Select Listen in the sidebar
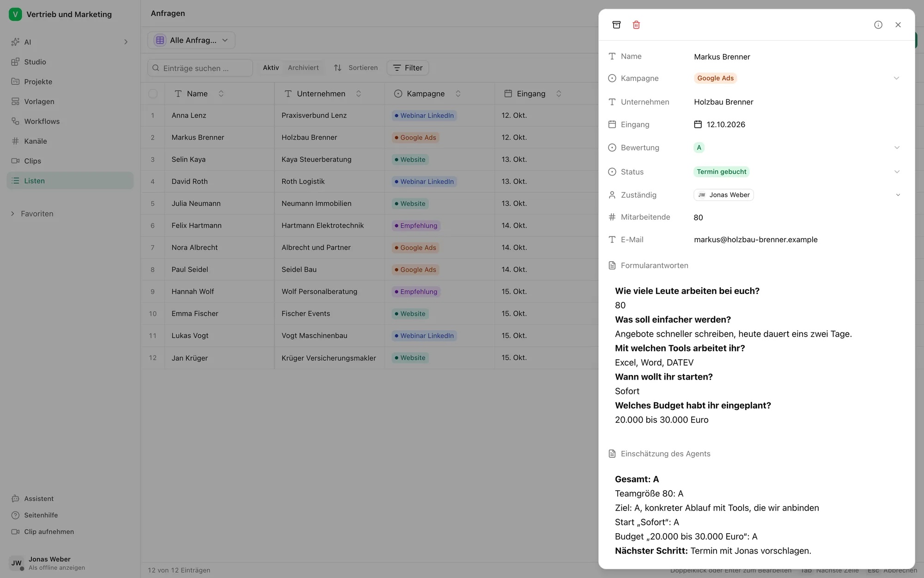This screenshot has height=578, width=924. click(x=70, y=181)
